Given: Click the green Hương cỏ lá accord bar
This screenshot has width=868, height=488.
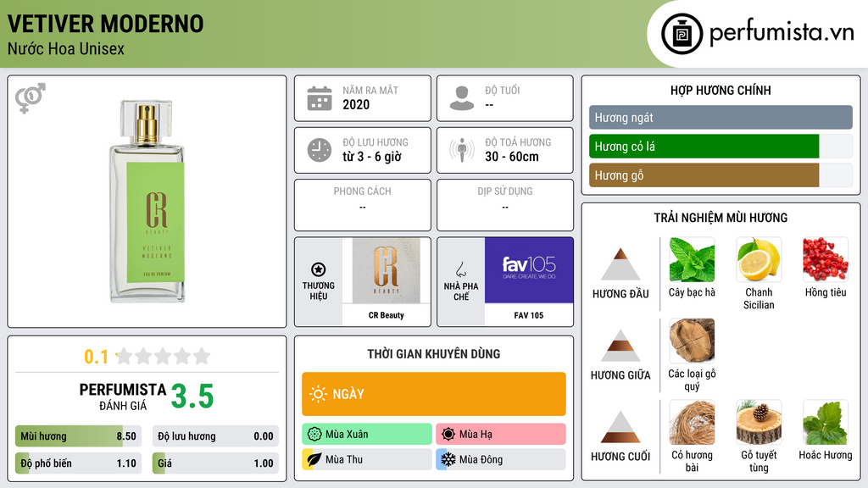Looking at the screenshot, I should point(704,147).
